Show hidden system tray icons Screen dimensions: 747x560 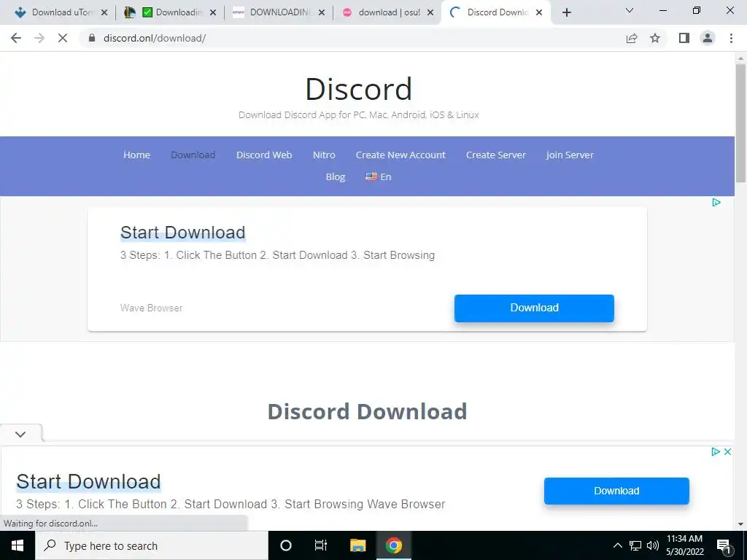coord(617,545)
